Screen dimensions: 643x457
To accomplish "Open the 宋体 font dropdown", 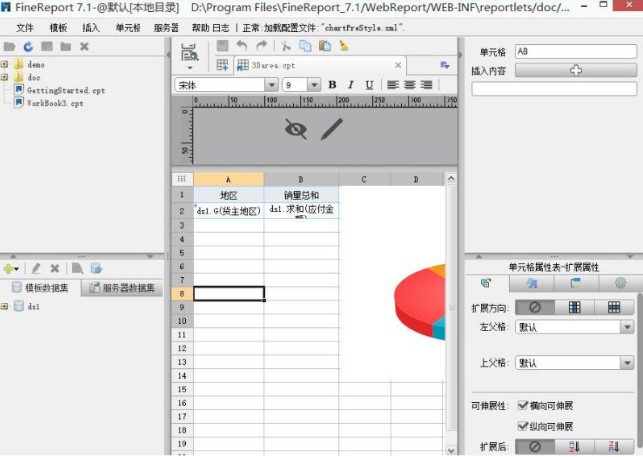I will point(271,85).
